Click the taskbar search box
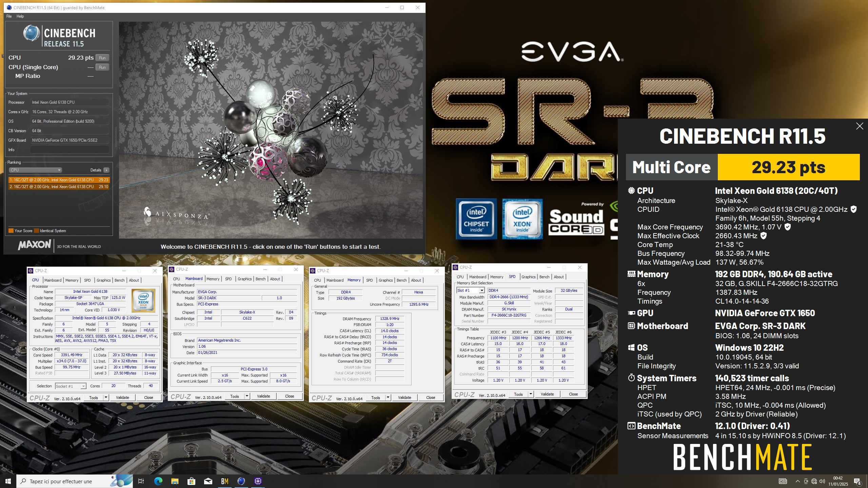 [75, 481]
